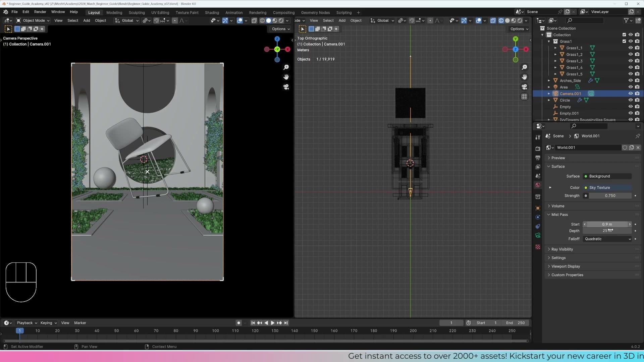Open Playback menu in timeline

(27, 323)
